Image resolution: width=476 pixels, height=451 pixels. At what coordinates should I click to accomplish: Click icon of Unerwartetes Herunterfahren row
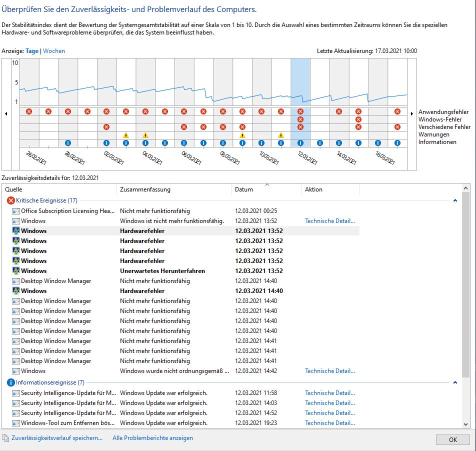coord(16,270)
